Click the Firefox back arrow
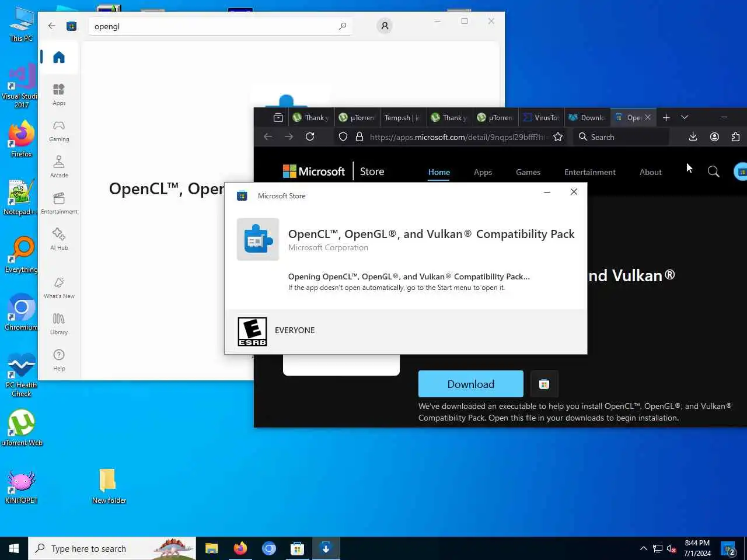This screenshot has width=747, height=560. (268, 136)
